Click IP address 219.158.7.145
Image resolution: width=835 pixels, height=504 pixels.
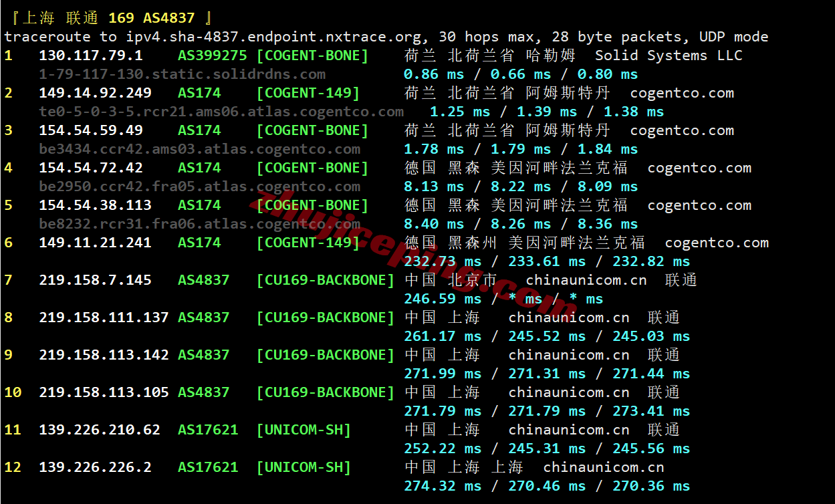pyautogui.click(x=95, y=280)
